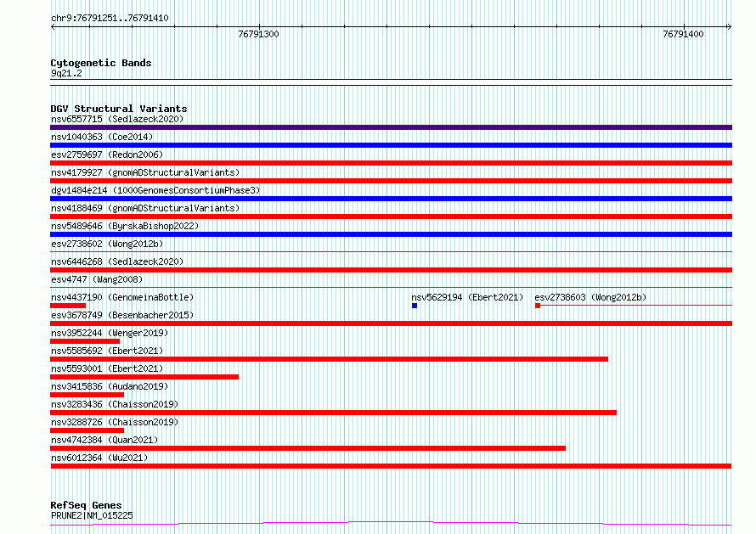Click coordinate range chr9:76791251..76791410
The image size is (756, 534).
tap(110, 19)
